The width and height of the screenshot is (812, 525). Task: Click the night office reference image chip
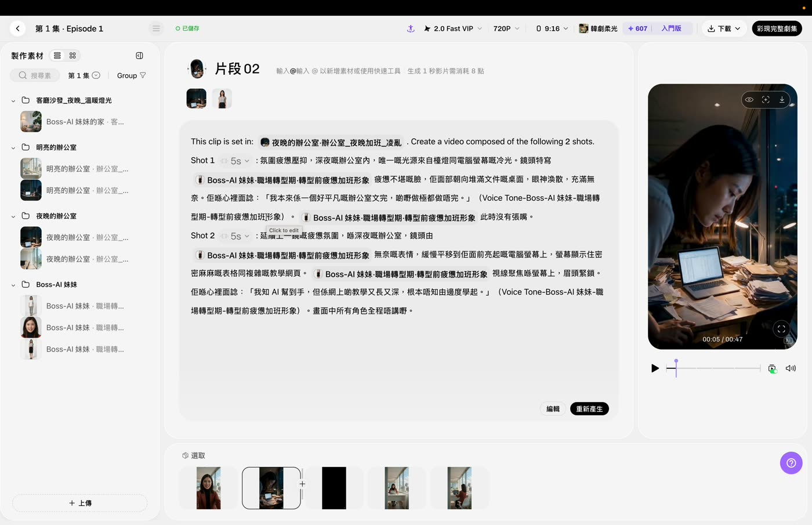tap(197, 99)
